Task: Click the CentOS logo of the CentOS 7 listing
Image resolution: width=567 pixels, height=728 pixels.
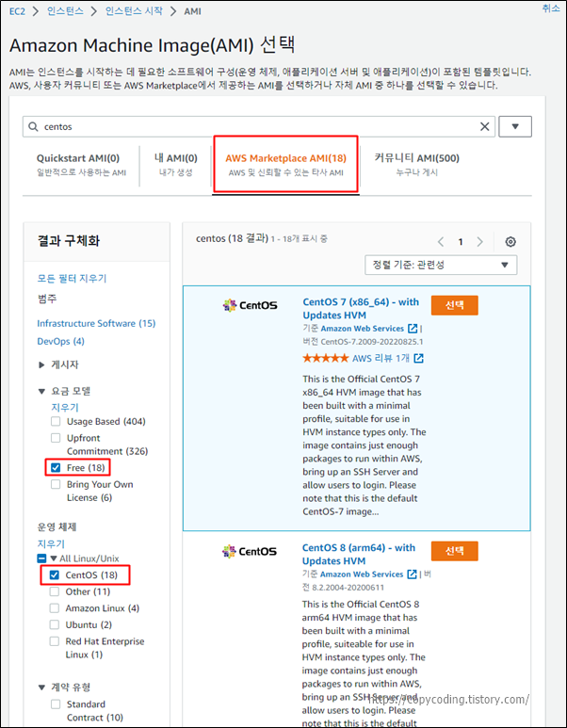Action: [250, 305]
